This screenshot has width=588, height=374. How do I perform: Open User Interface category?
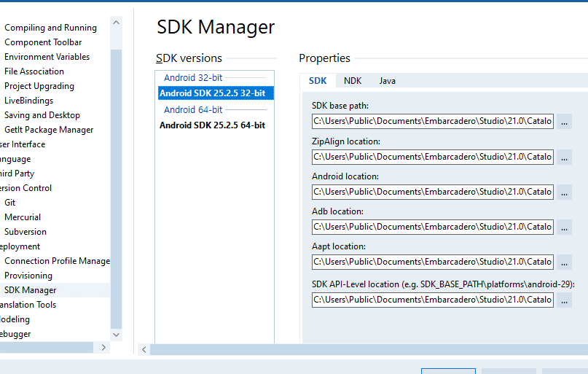[23, 144]
